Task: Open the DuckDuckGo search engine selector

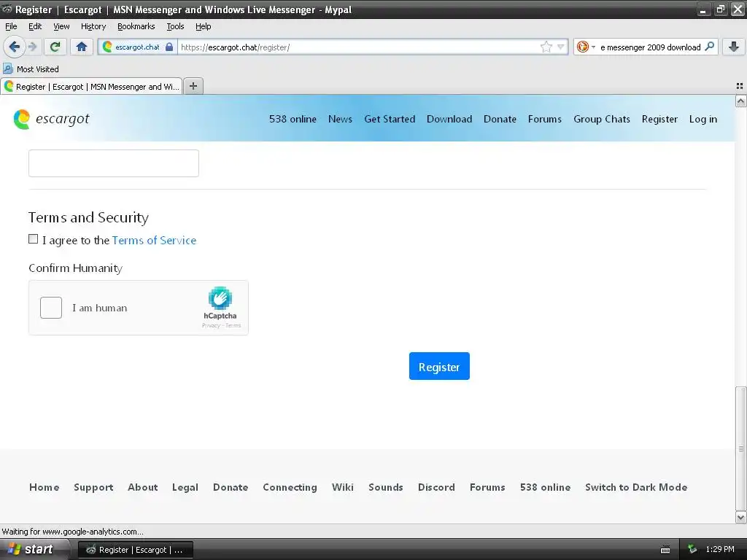Action: coord(586,47)
